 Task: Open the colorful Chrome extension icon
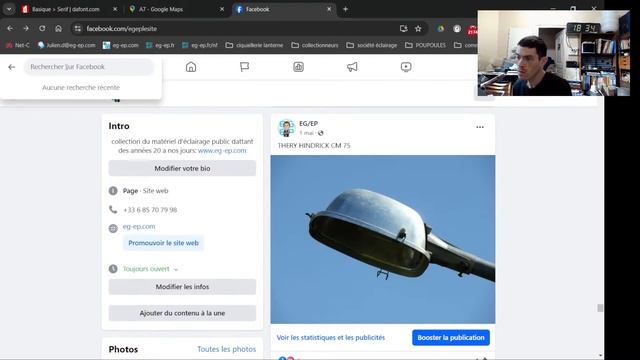click(440, 29)
